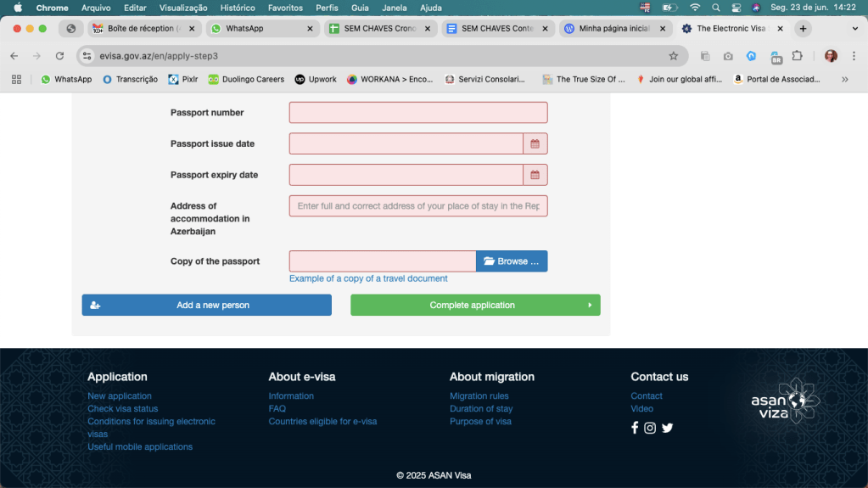Open ASAN Visa Facebook page icon
Image resolution: width=868 pixels, height=488 pixels.
click(635, 428)
